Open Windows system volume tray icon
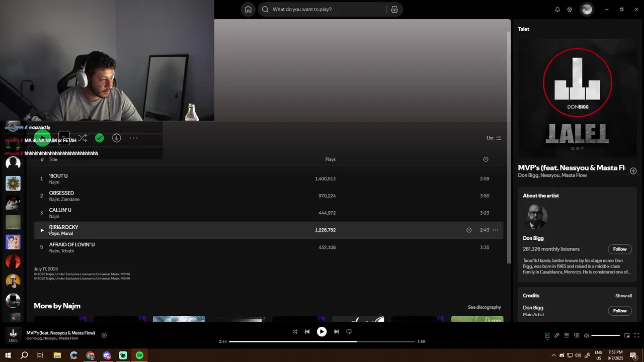This screenshot has height=362, width=644. (578, 355)
